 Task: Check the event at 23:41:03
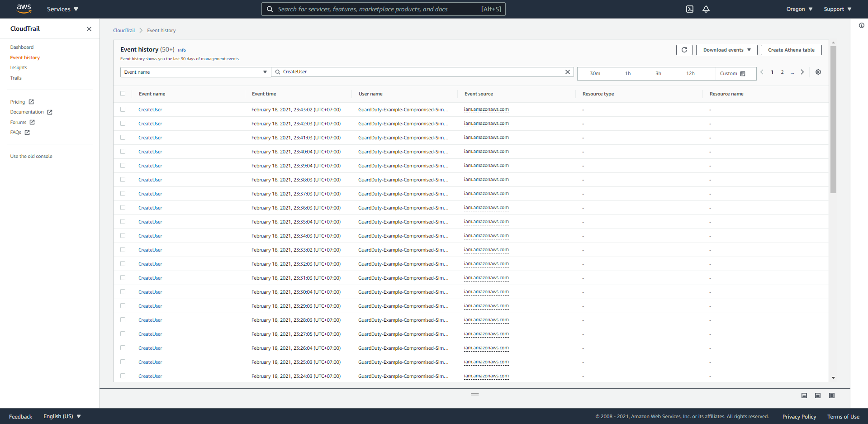tap(123, 138)
